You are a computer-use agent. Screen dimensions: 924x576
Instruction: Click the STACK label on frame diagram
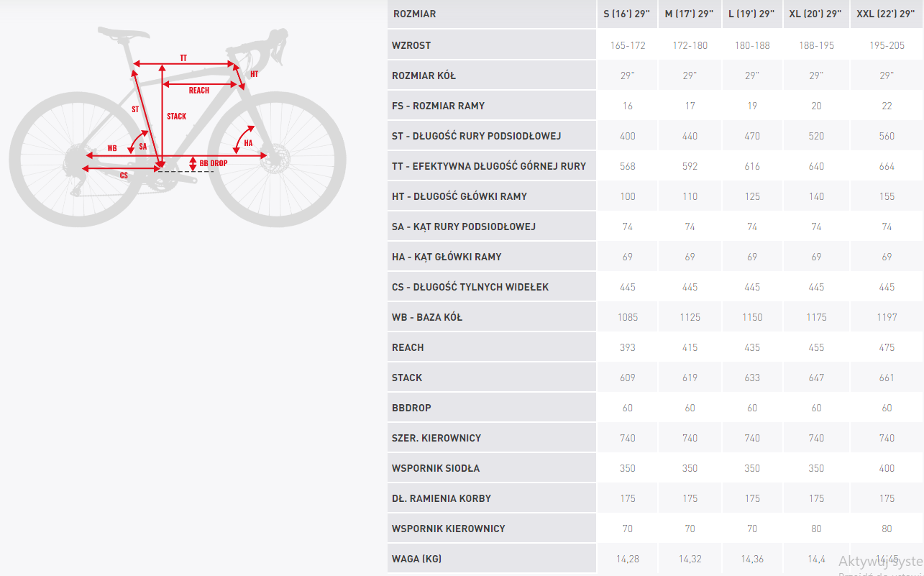[176, 116]
